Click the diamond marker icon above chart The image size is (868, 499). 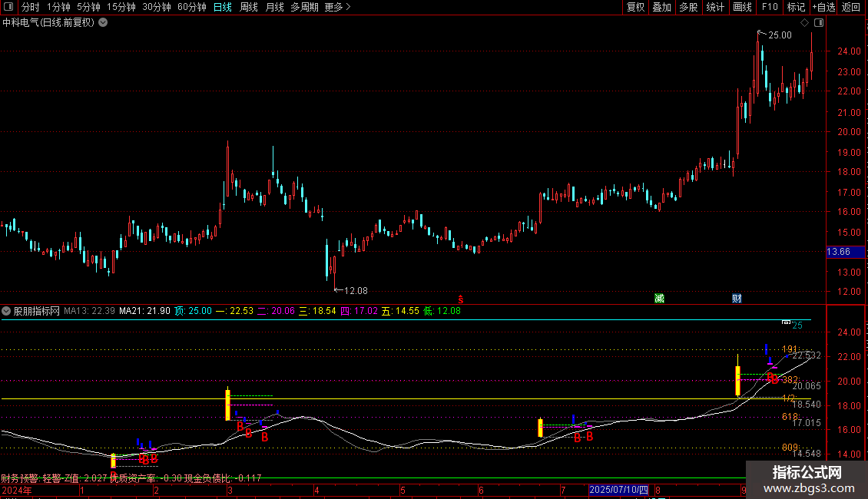pos(804,23)
